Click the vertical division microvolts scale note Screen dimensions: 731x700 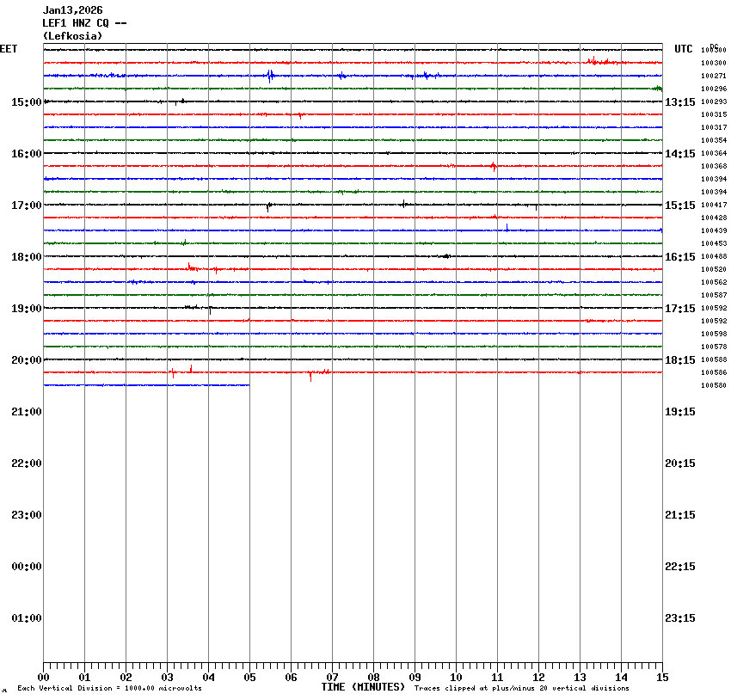(109, 689)
